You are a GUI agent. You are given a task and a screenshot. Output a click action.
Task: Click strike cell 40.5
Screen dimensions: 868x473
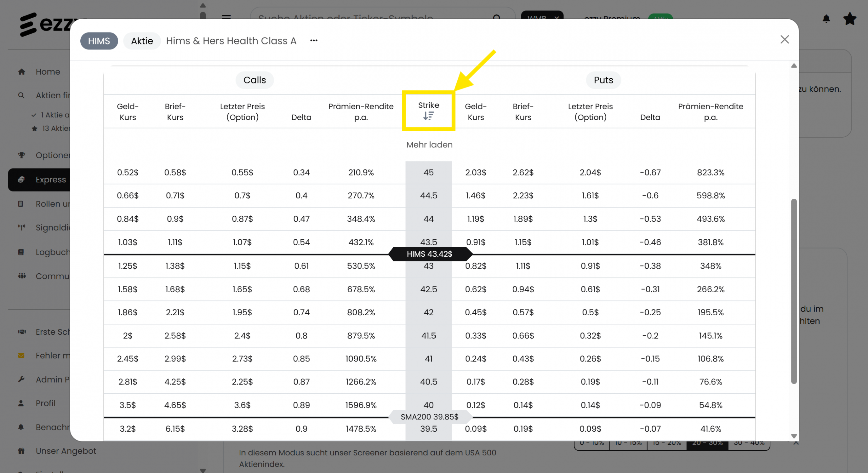[x=428, y=382]
